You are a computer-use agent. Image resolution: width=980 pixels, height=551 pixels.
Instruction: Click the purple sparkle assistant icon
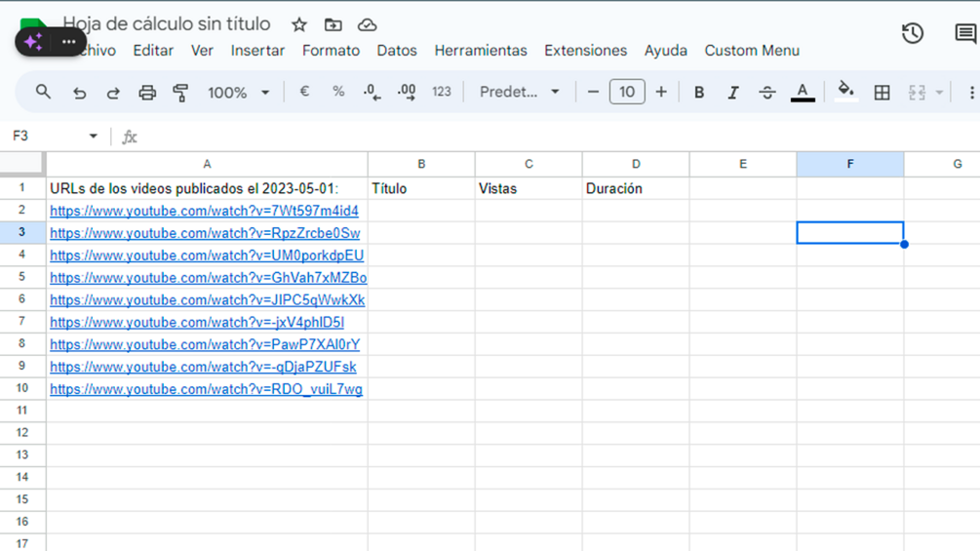click(32, 42)
